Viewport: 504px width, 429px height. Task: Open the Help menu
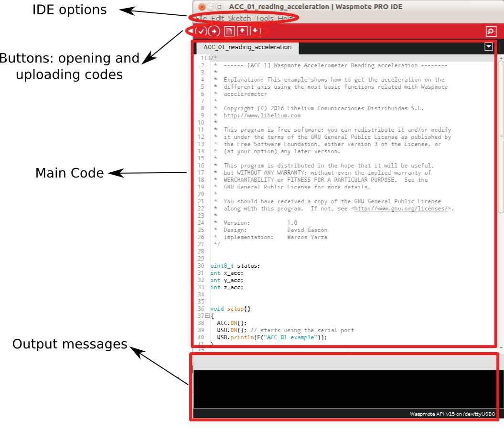click(285, 18)
